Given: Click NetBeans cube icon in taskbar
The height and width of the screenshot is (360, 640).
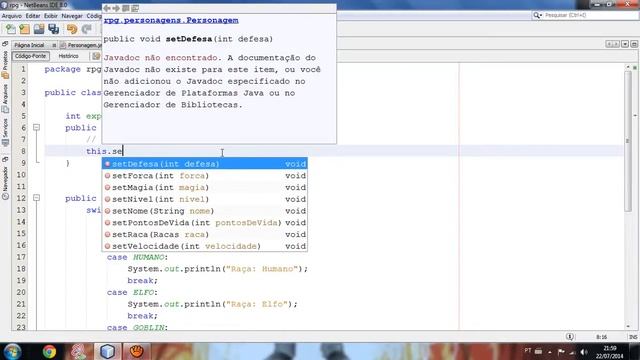Looking at the screenshot, I should (107, 351).
